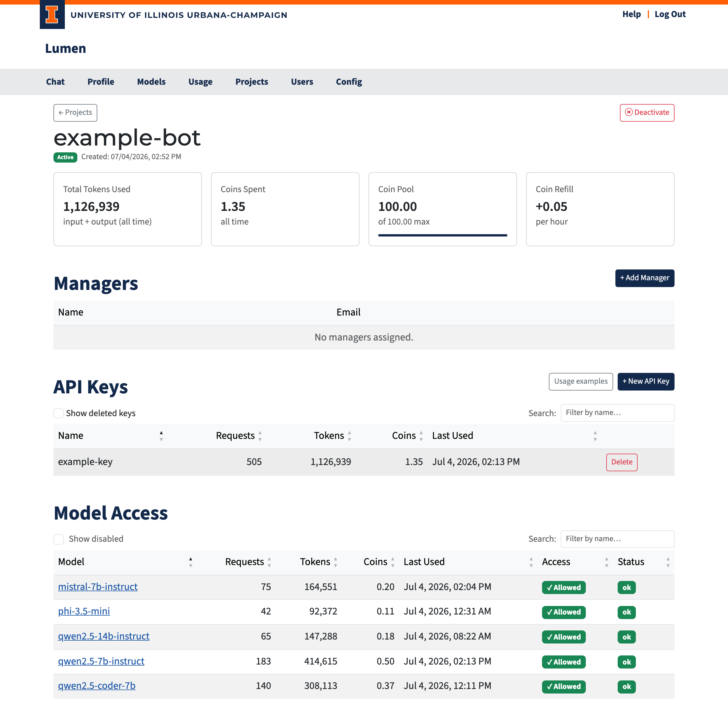Toggle Allowed access for qwen2.5-7b-instruct

(x=563, y=662)
